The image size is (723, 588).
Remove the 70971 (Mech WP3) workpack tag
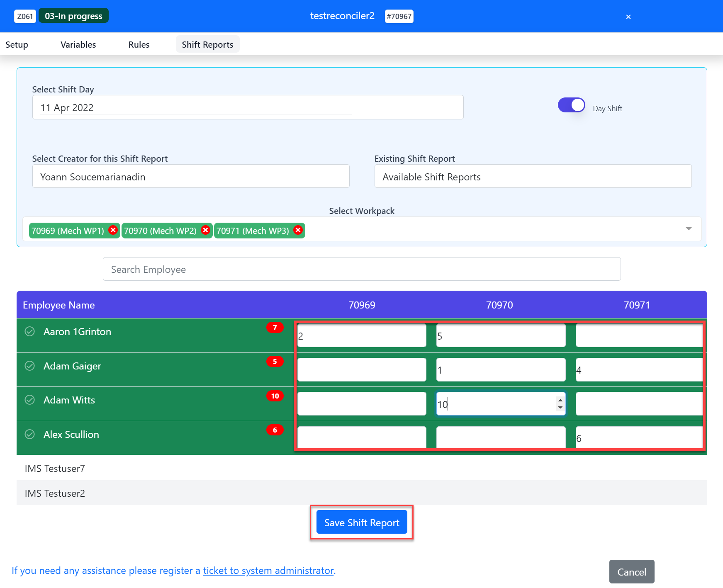coord(298,230)
